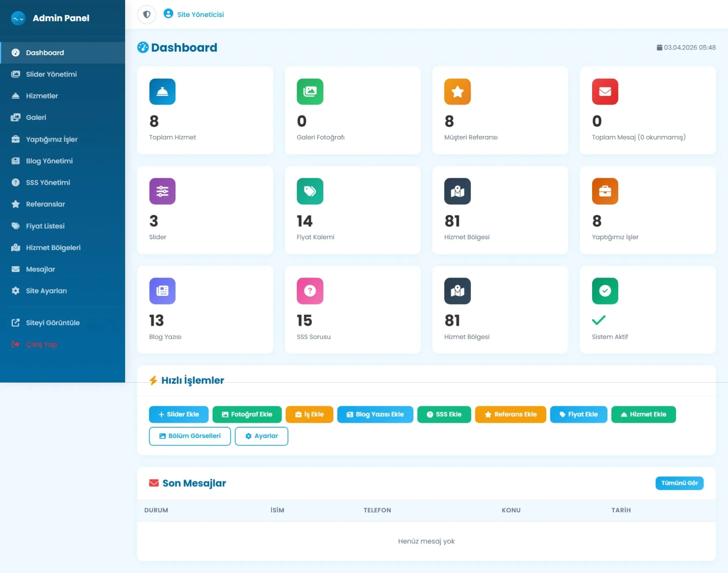This screenshot has height=573, width=728.
Task: Open Slider Yönetimi in the sidebar
Action: pyautogui.click(x=51, y=74)
